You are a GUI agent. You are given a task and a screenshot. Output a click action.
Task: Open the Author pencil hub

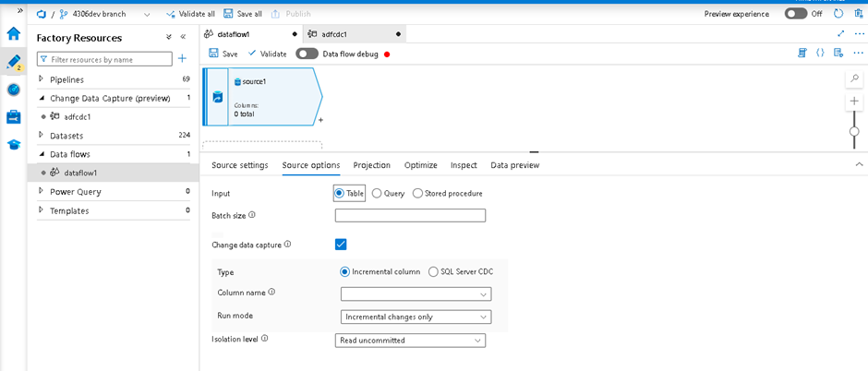tap(13, 62)
